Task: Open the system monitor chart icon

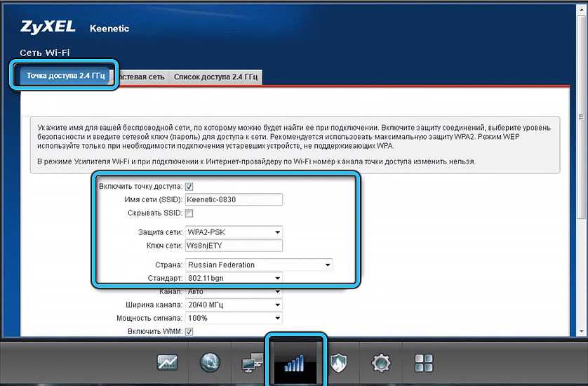Action: tap(168, 363)
